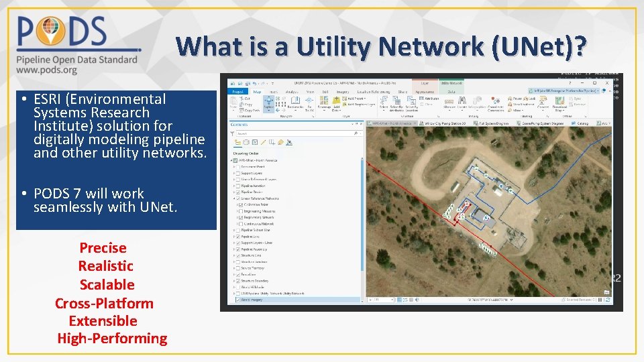Click the Go To XY tool
Viewport: 644px width, 362px height.
pos(309,105)
